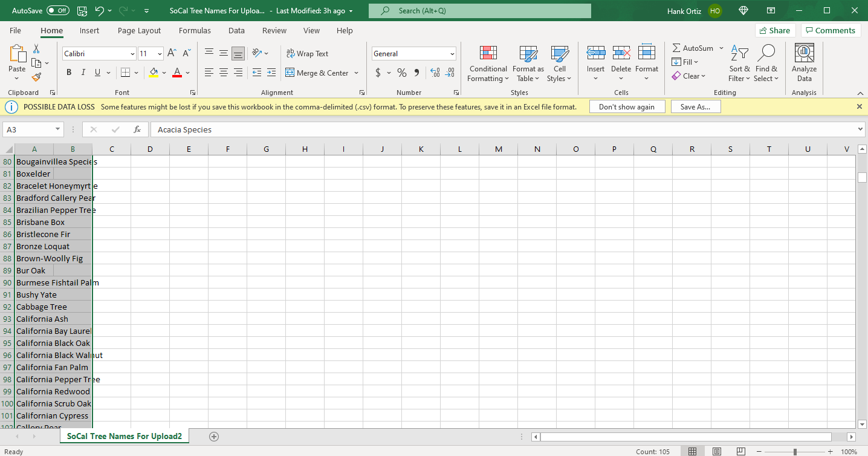This screenshot has height=456, width=868.
Task: Toggle Align Left for text
Action: coord(209,73)
